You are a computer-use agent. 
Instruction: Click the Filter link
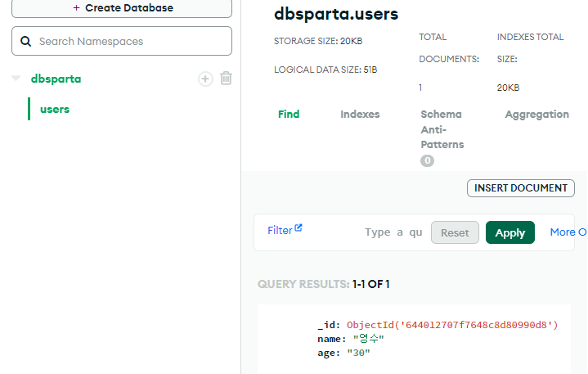pyautogui.click(x=280, y=230)
